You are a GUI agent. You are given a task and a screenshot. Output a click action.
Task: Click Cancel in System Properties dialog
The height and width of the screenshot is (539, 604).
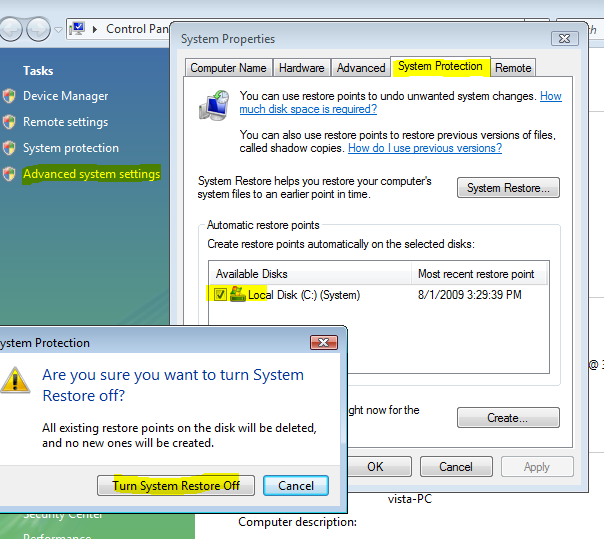click(456, 467)
